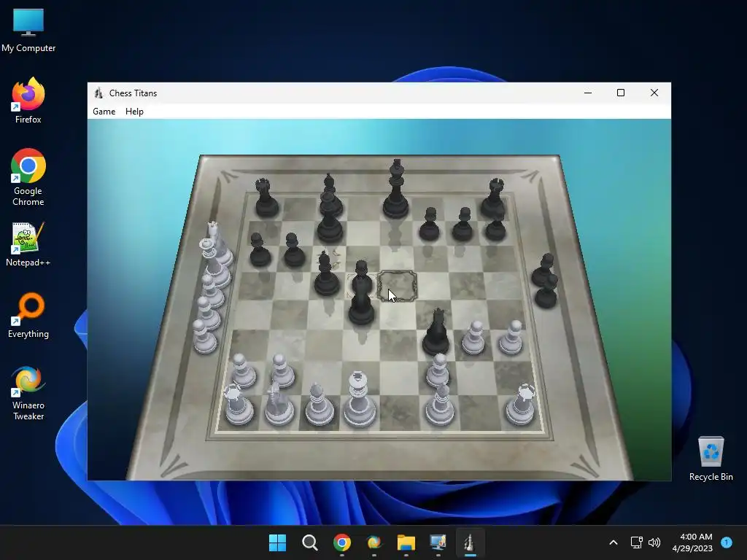This screenshot has width=747, height=560.
Task: Open the Help menu
Action: click(x=134, y=112)
